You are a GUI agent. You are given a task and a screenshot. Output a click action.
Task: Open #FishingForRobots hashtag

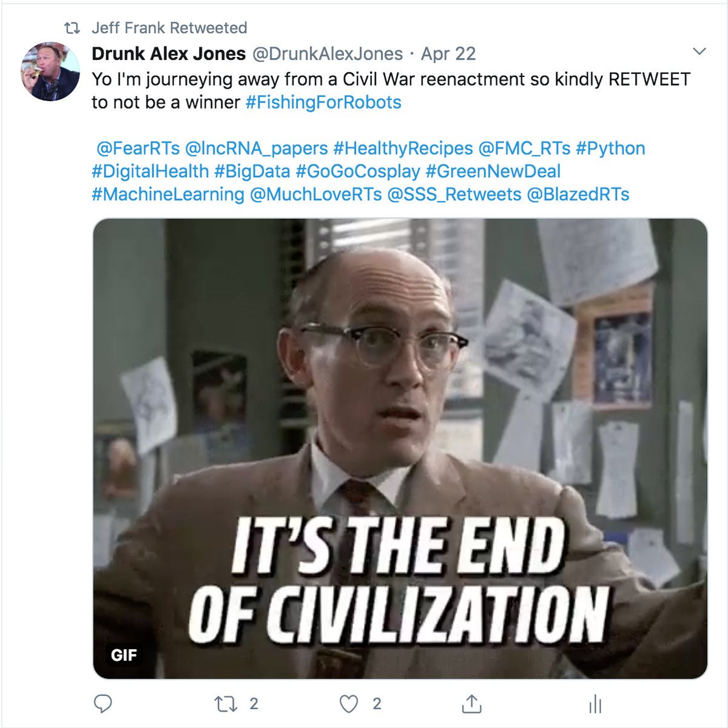pyautogui.click(x=323, y=102)
